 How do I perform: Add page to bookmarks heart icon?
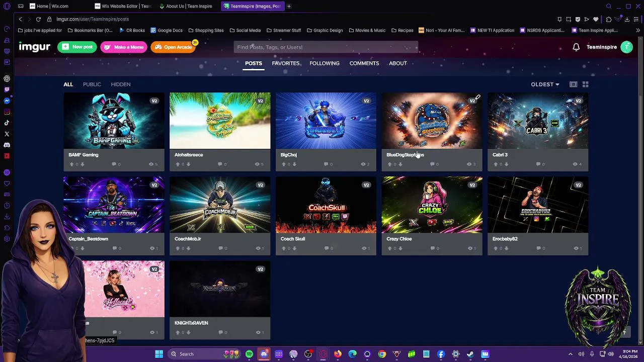point(596,19)
